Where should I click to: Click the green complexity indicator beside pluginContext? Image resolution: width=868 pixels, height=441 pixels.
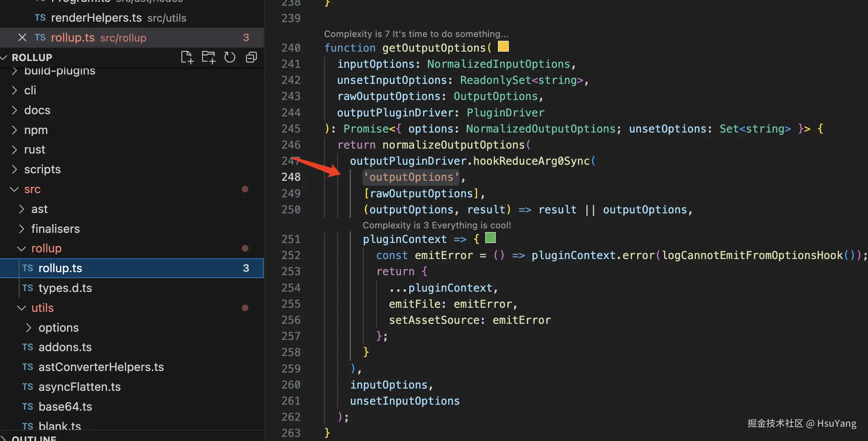coord(490,238)
